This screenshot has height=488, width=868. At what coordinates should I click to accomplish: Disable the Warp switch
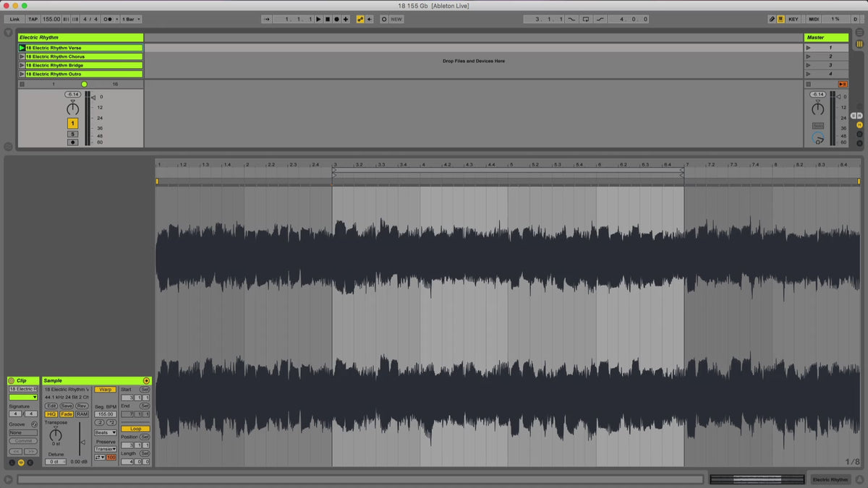coord(105,389)
